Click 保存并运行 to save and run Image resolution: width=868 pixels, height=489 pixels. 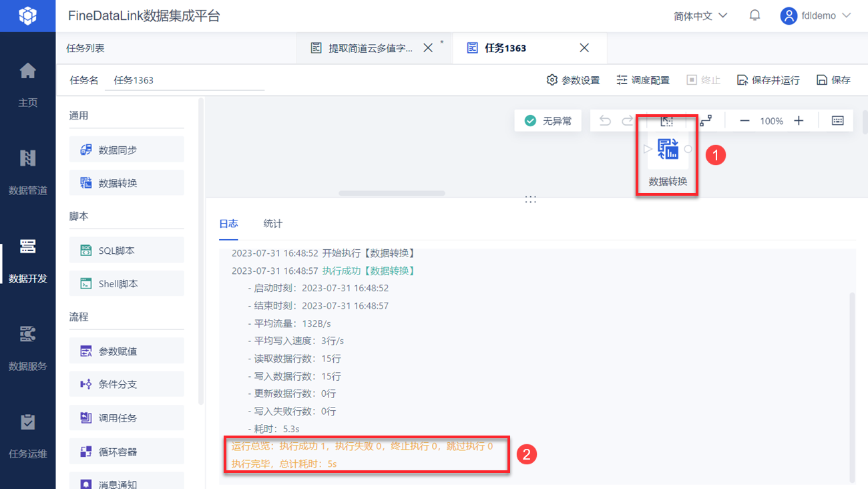pos(768,80)
